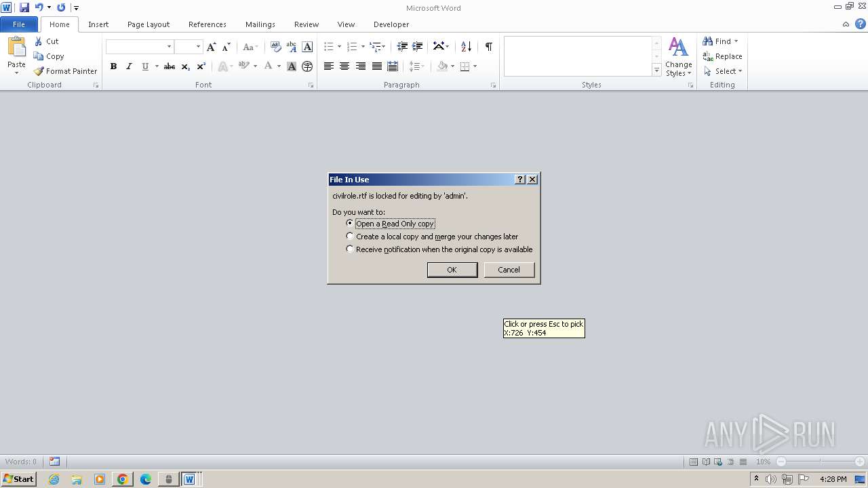868x488 pixels.
Task: Expand the Underline style dropdown arrow
Action: click(x=157, y=66)
